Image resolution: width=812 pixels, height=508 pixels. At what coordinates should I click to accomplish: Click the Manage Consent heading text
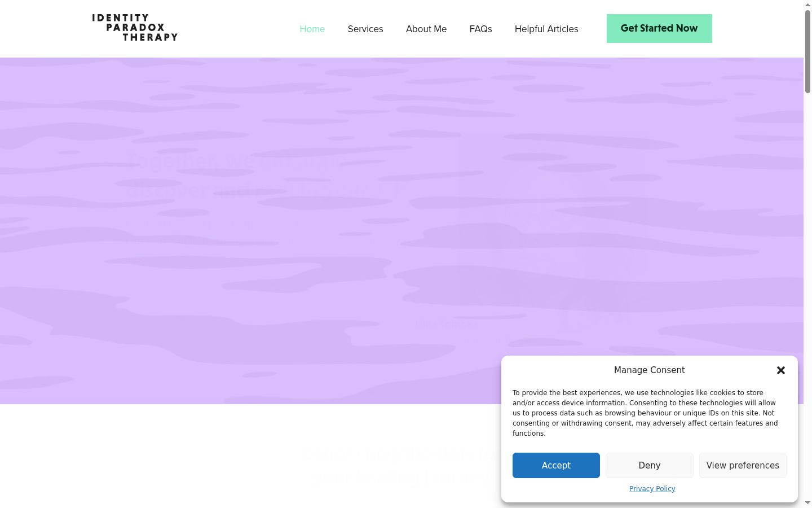[x=650, y=370]
